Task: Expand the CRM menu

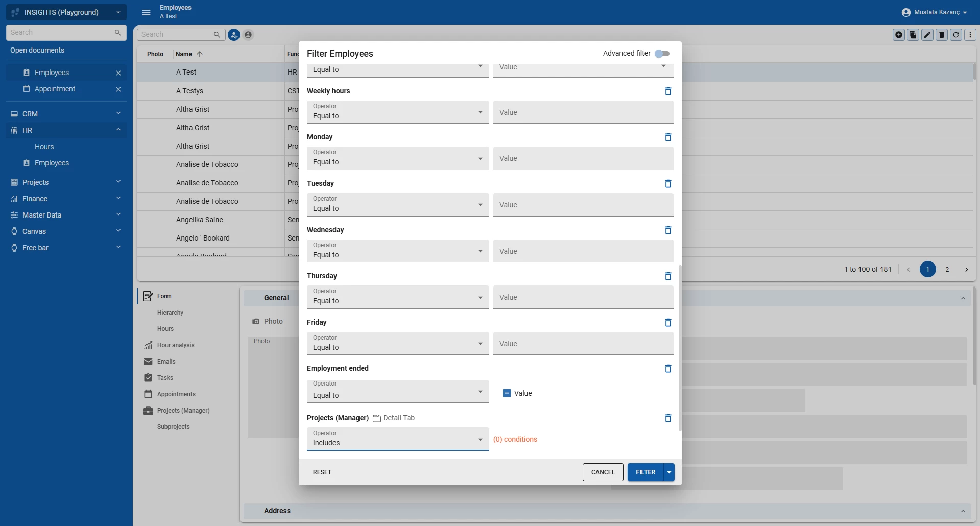Action: pyautogui.click(x=66, y=114)
